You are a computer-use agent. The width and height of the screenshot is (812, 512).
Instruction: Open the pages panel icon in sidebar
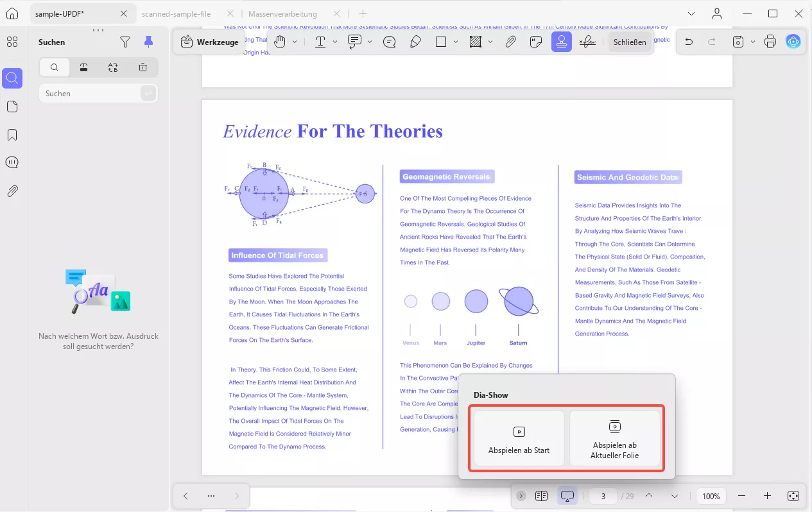pos(12,107)
